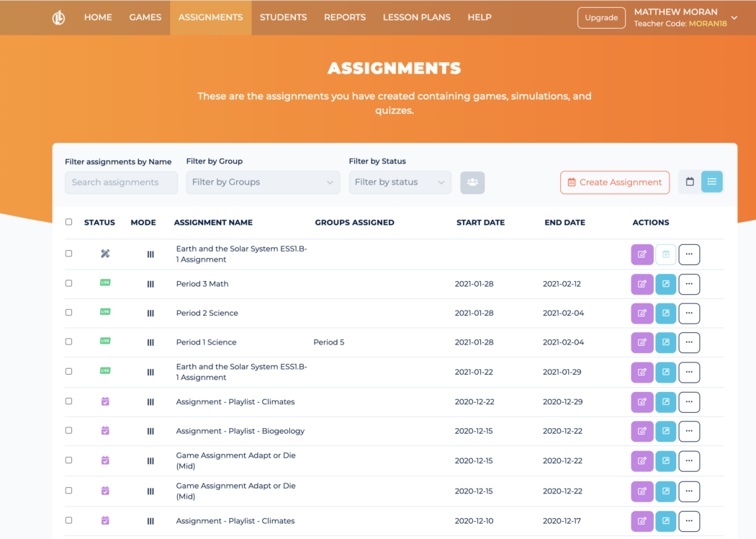
Task: Select the checkbox beside Assignment - Playlist - Climates
Action: click(68, 401)
